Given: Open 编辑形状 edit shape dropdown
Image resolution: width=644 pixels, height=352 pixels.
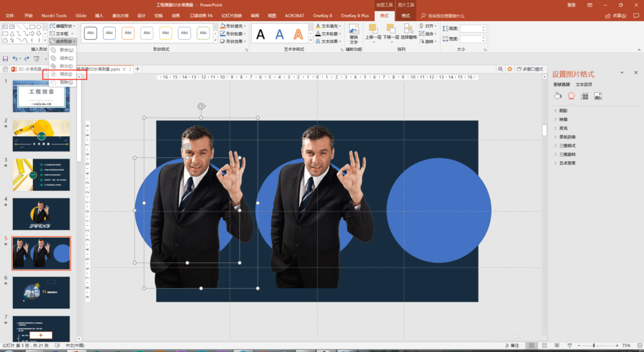Looking at the screenshot, I should point(63,26).
